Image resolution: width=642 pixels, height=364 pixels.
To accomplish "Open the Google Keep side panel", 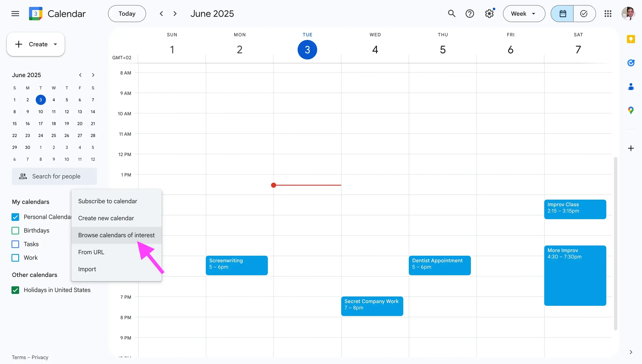I will pyautogui.click(x=631, y=39).
